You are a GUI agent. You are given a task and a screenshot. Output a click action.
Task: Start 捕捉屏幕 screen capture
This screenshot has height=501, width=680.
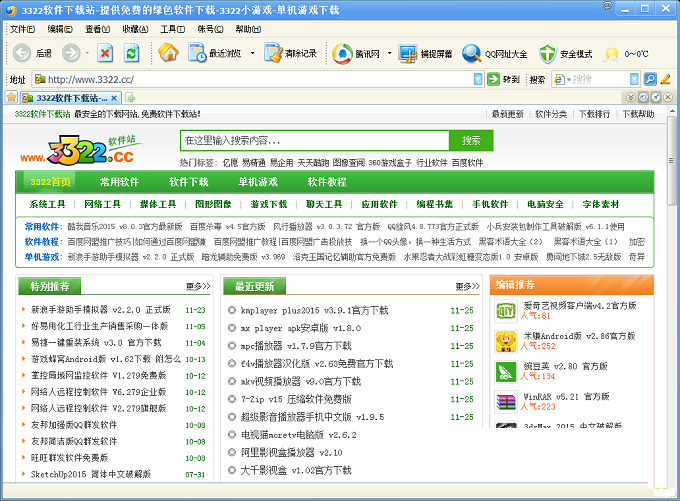point(425,53)
